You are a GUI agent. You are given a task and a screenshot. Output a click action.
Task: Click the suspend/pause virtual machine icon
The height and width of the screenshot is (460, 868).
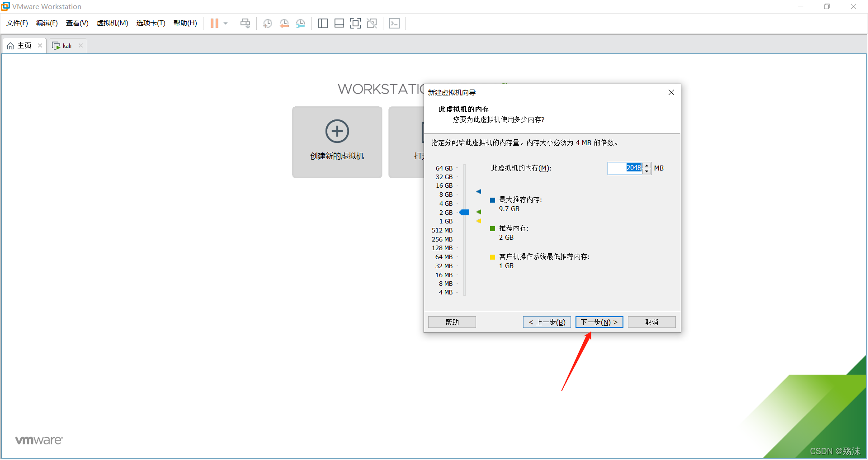[214, 24]
